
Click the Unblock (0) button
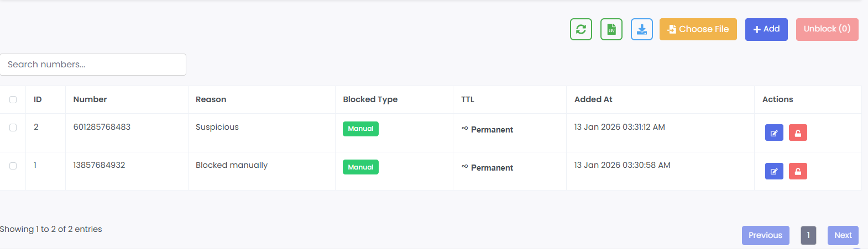pos(827,29)
